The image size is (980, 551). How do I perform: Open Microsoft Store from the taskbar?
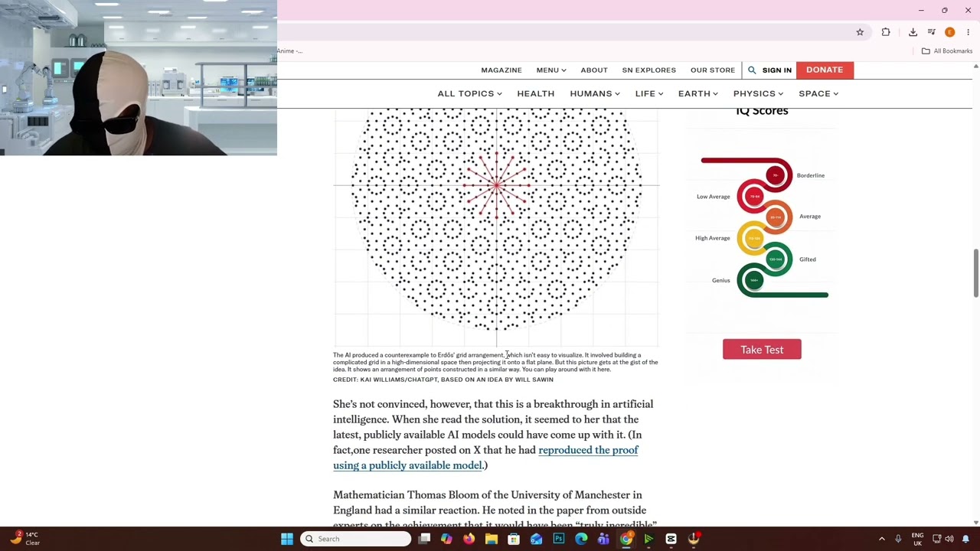point(514,539)
